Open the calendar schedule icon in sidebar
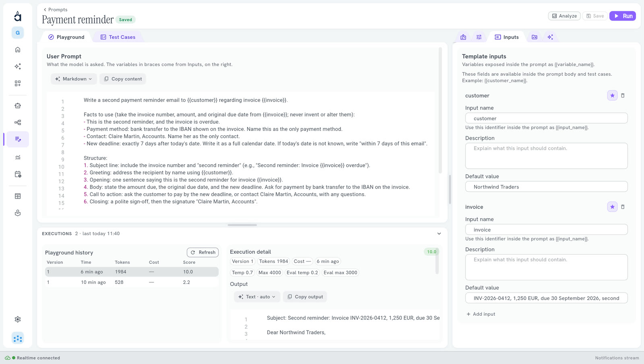The height and width of the screenshot is (364, 644). 18,174
